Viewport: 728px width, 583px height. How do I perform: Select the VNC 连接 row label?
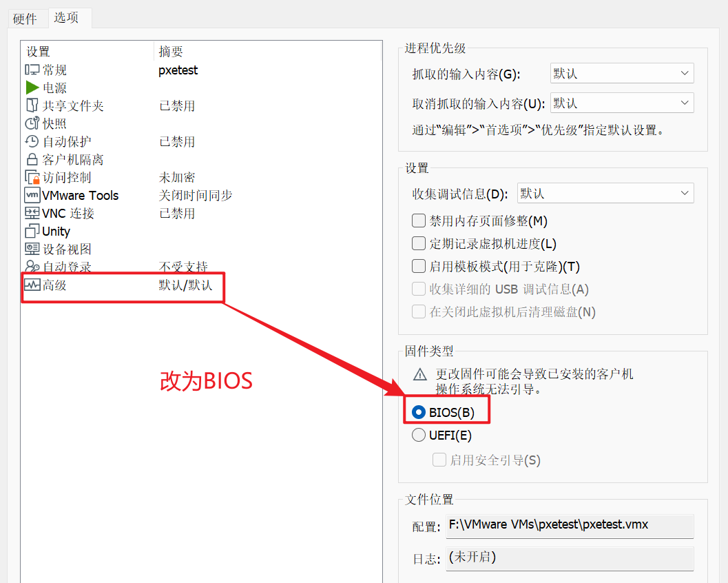click(68, 214)
